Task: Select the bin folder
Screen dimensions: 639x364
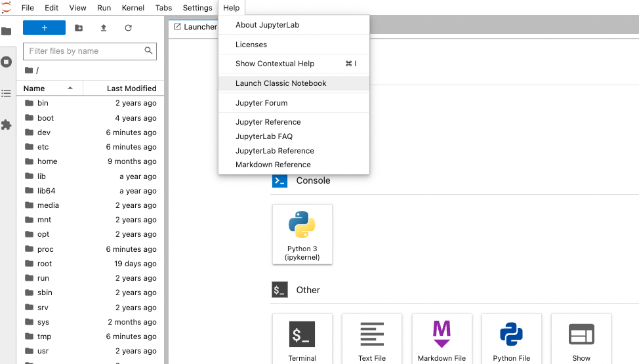Action: coord(90,103)
